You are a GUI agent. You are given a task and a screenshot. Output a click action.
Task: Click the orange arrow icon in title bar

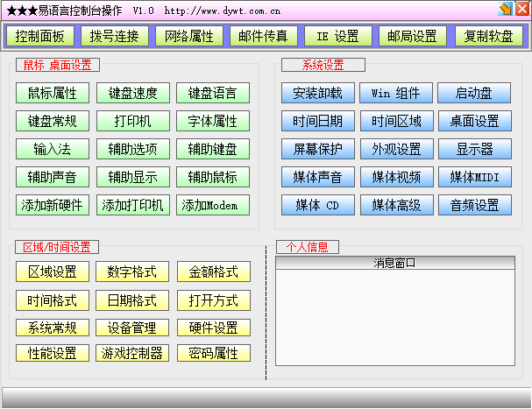pos(505,10)
